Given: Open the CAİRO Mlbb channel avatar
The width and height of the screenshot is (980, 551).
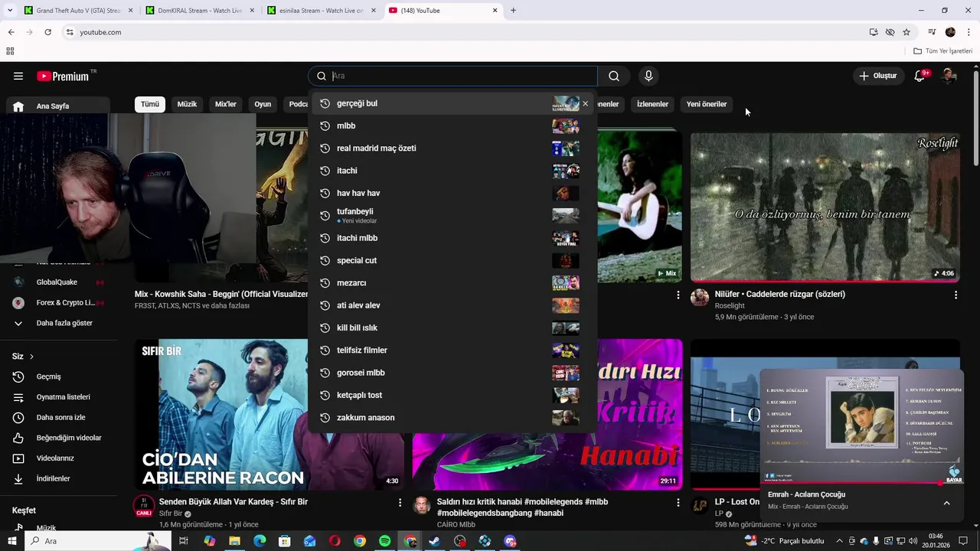Looking at the screenshot, I should click(422, 505).
